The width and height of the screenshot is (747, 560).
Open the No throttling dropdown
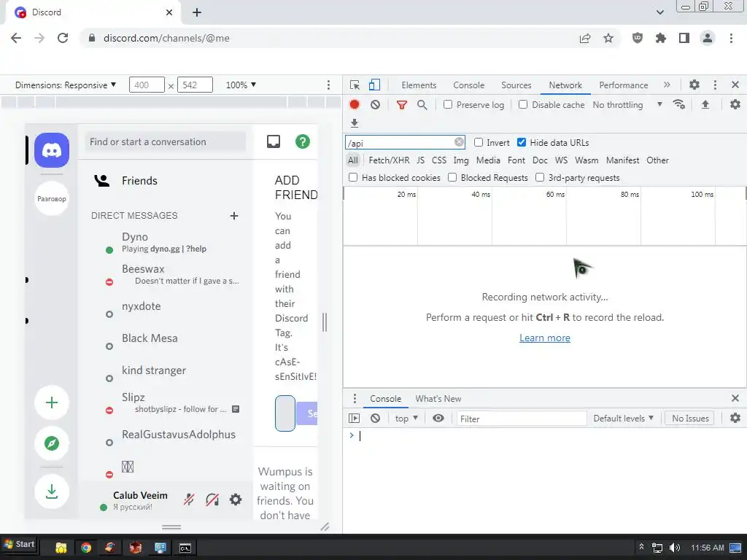(627, 105)
